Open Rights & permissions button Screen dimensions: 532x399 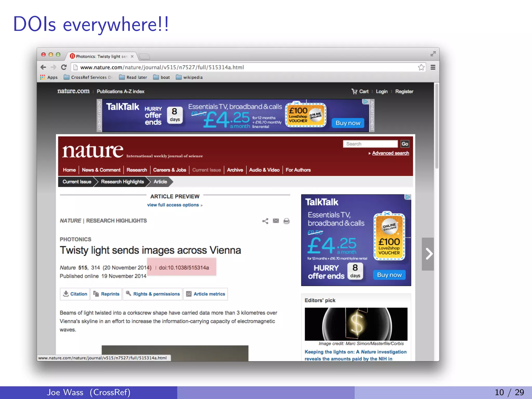pos(153,294)
